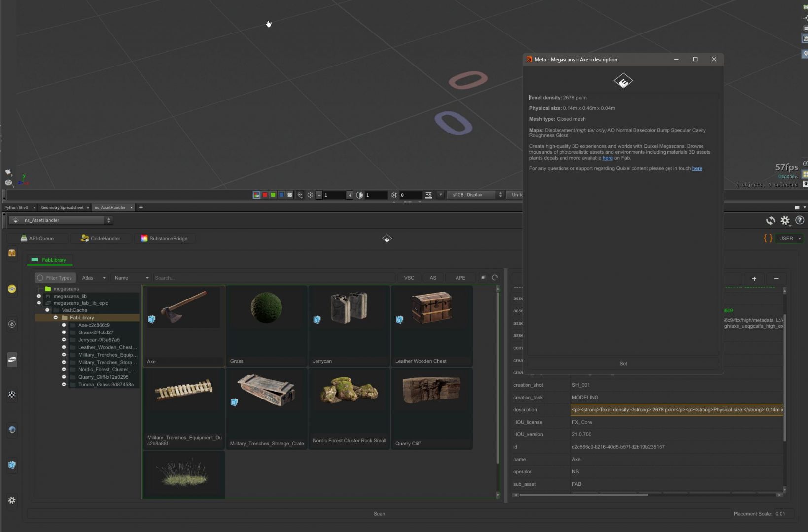Switch to the Geometry Spreadsheet tab
This screenshot has height=532, width=808.
click(x=62, y=208)
